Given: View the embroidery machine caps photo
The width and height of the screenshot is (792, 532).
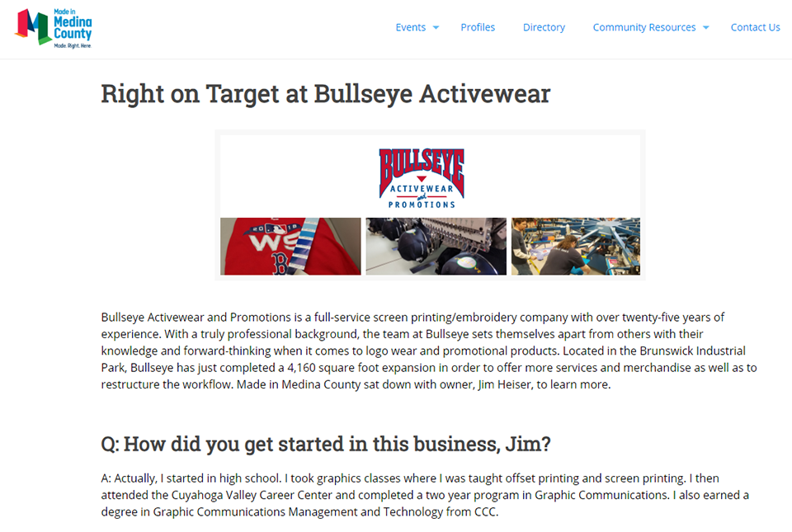Looking at the screenshot, I should [436, 247].
